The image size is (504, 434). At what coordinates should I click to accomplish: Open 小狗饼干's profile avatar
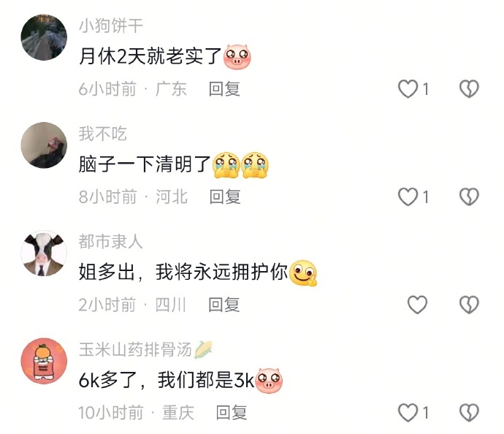tap(44, 37)
